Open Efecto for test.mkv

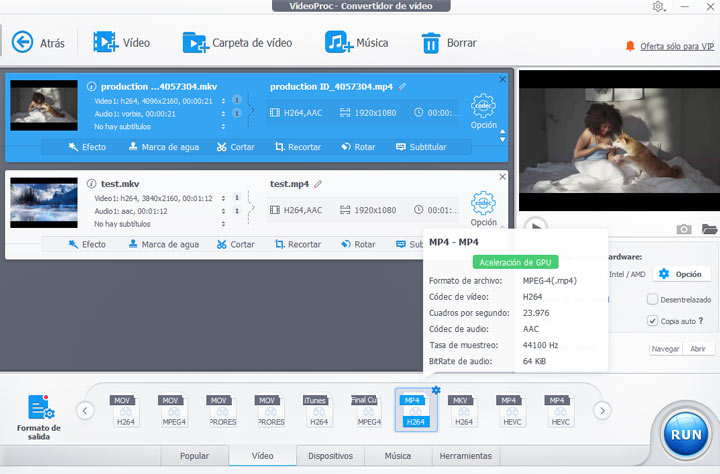coord(87,244)
